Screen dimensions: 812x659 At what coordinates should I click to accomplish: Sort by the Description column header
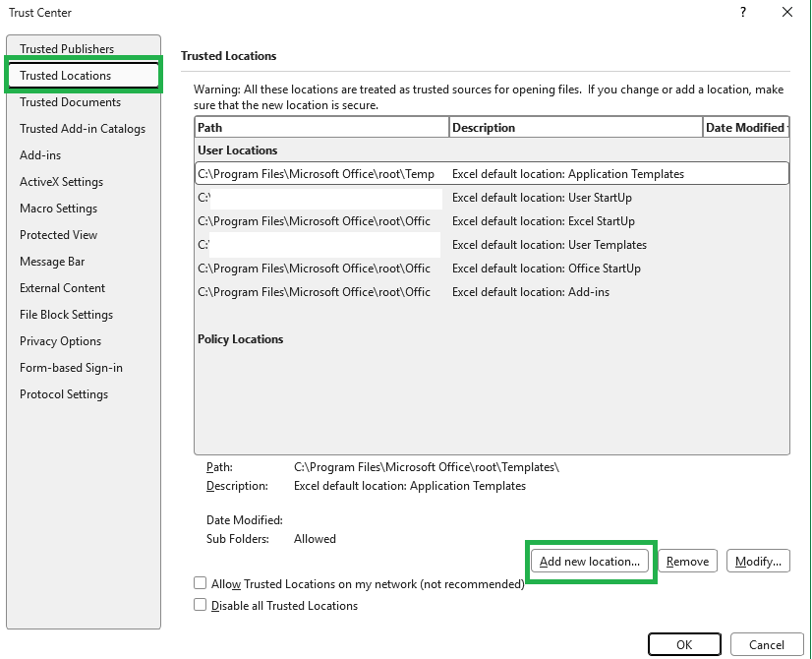(x=575, y=128)
